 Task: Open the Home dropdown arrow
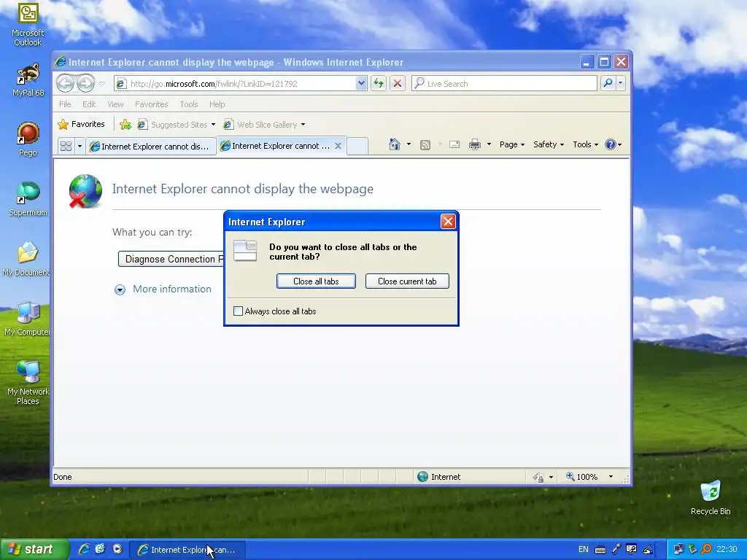[x=409, y=144]
